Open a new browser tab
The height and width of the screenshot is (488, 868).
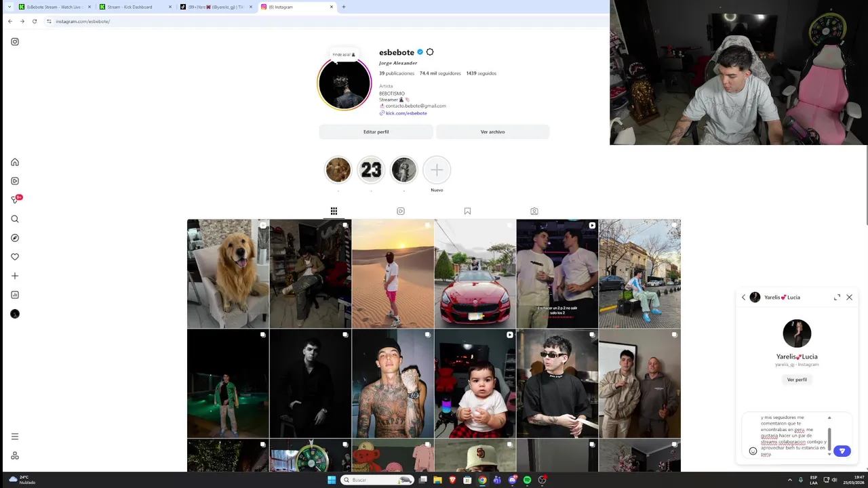(x=344, y=7)
